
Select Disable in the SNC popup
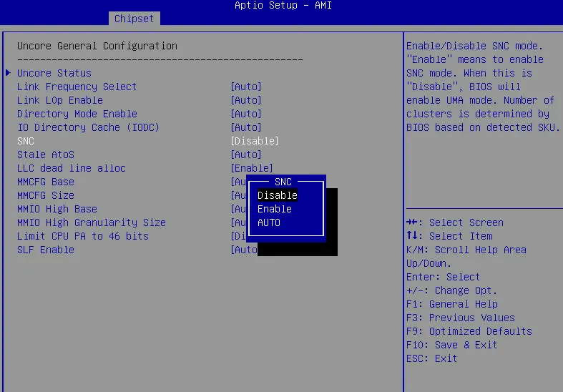tap(278, 195)
